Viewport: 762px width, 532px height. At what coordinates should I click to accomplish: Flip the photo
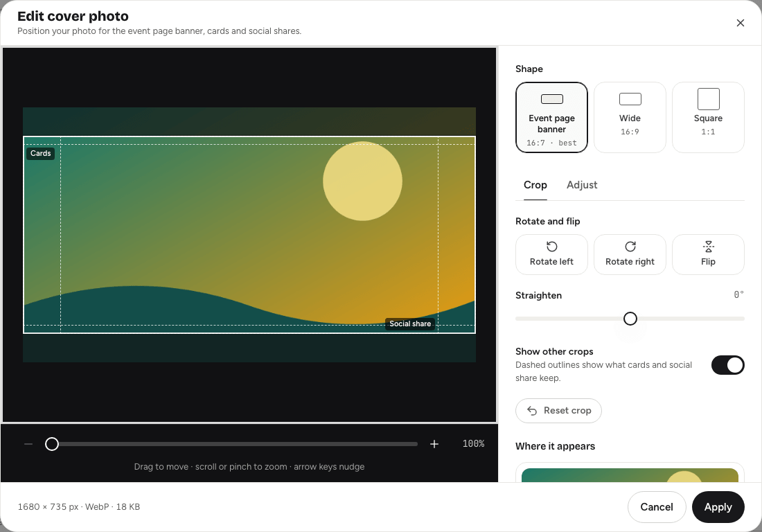(708, 255)
